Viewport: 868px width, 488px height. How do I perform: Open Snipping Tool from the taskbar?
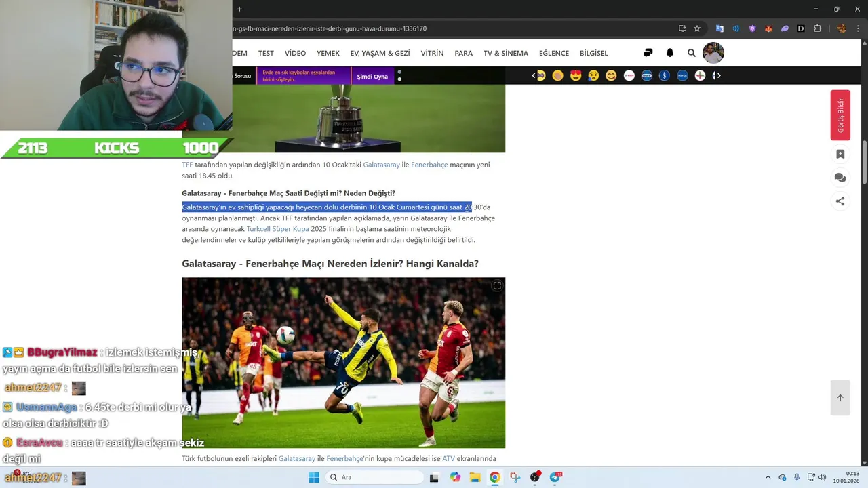(515, 477)
